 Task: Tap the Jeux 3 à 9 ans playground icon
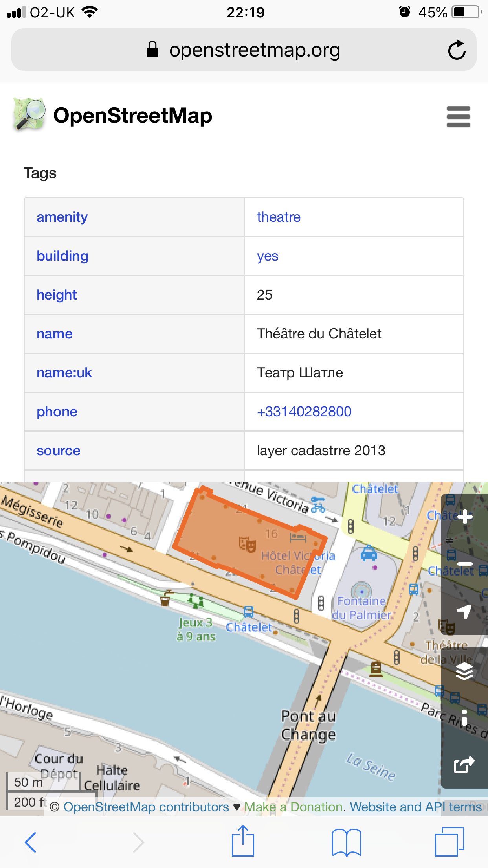pos(195,601)
